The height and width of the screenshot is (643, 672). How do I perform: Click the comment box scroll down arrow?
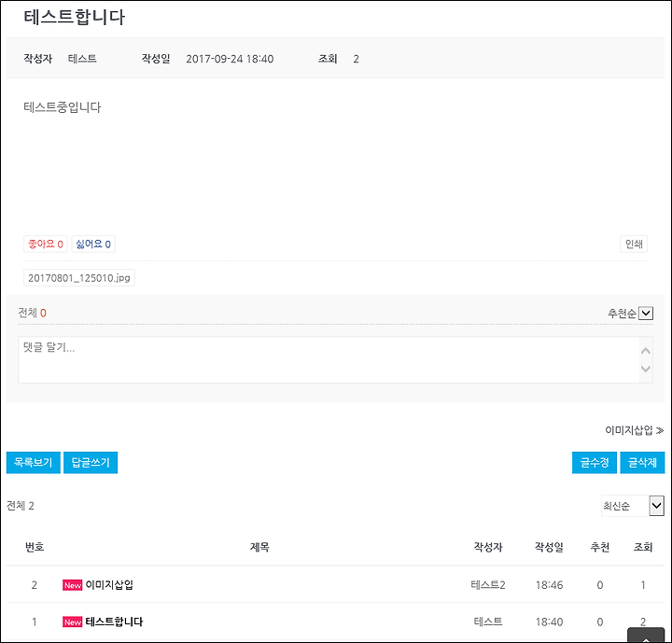646,369
